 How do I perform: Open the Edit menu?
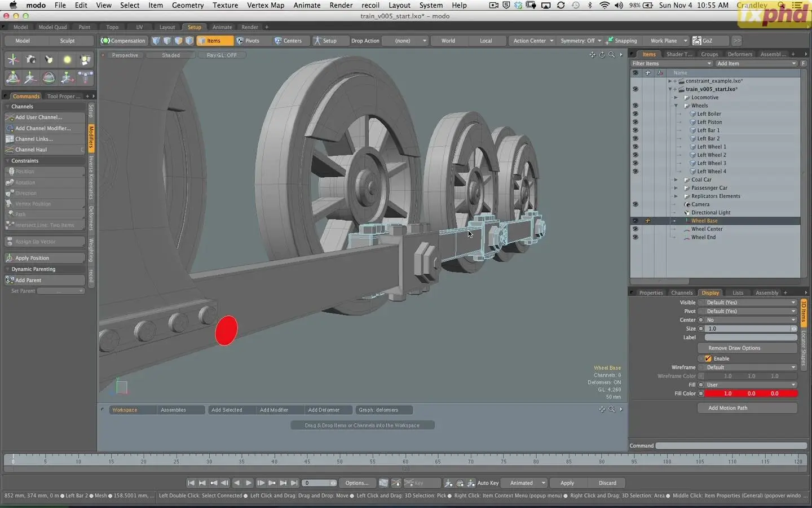coord(81,5)
